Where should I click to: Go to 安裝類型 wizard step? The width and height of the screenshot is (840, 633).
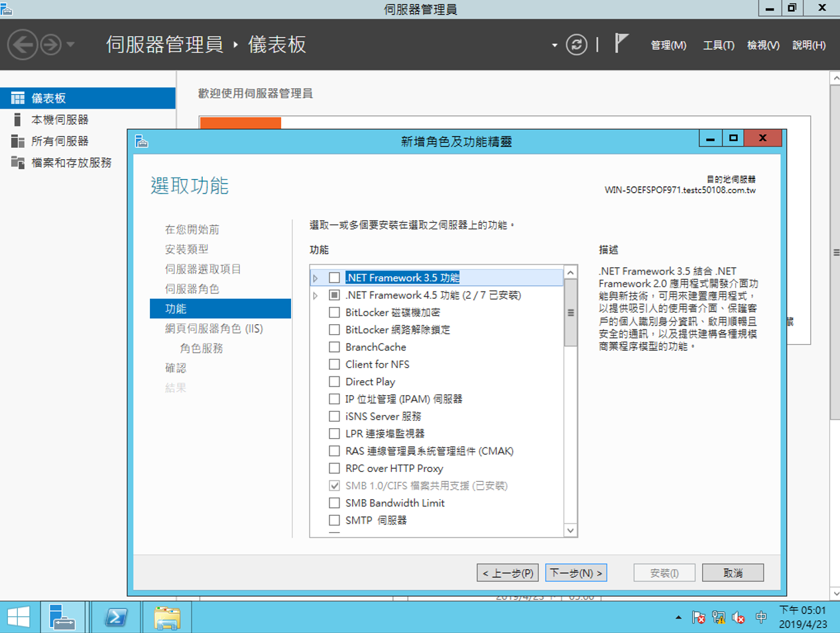click(187, 249)
